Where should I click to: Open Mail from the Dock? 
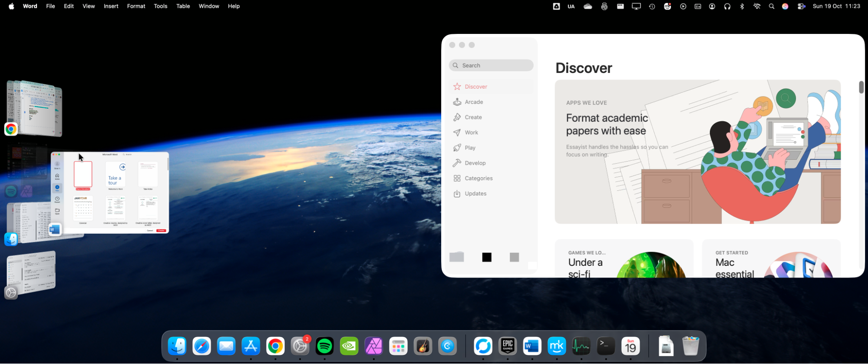pyautogui.click(x=226, y=346)
